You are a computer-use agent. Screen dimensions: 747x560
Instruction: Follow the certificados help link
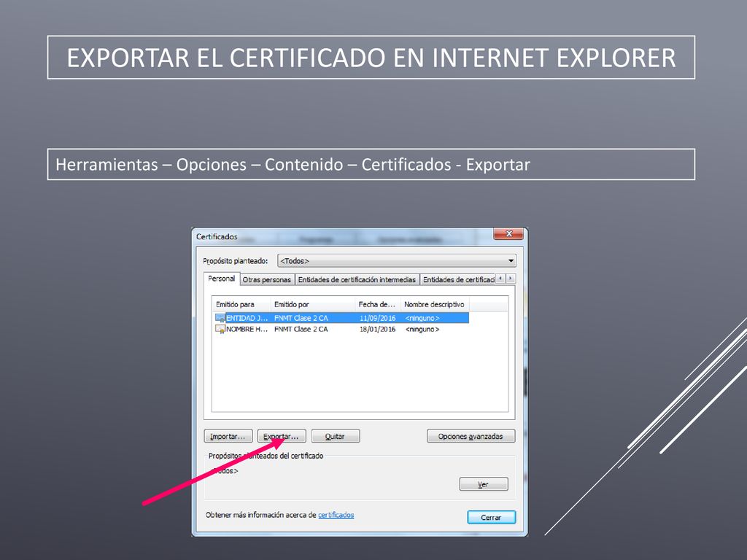coord(336,515)
